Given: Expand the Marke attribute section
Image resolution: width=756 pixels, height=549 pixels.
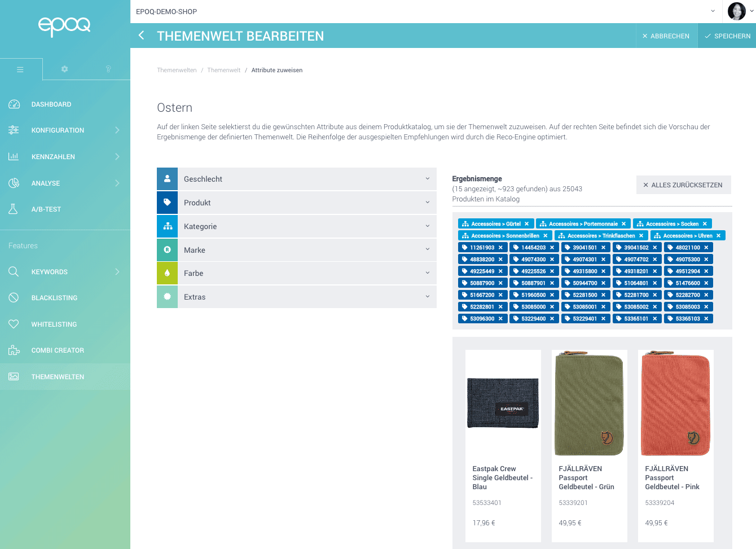Looking at the screenshot, I should (x=427, y=249).
